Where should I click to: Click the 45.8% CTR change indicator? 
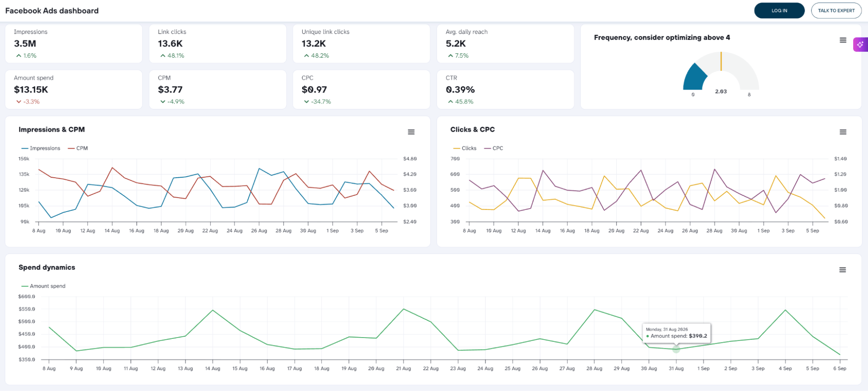pyautogui.click(x=460, y=102)
